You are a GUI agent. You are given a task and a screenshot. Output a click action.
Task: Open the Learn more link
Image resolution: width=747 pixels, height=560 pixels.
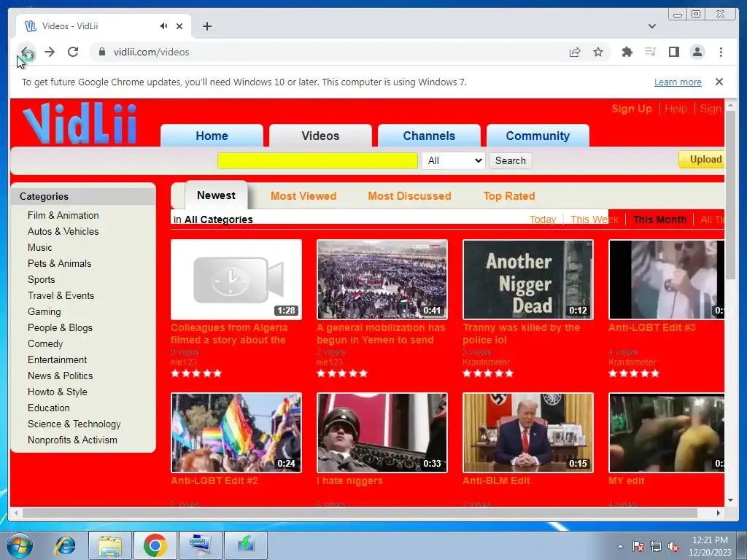click(678, 82)
